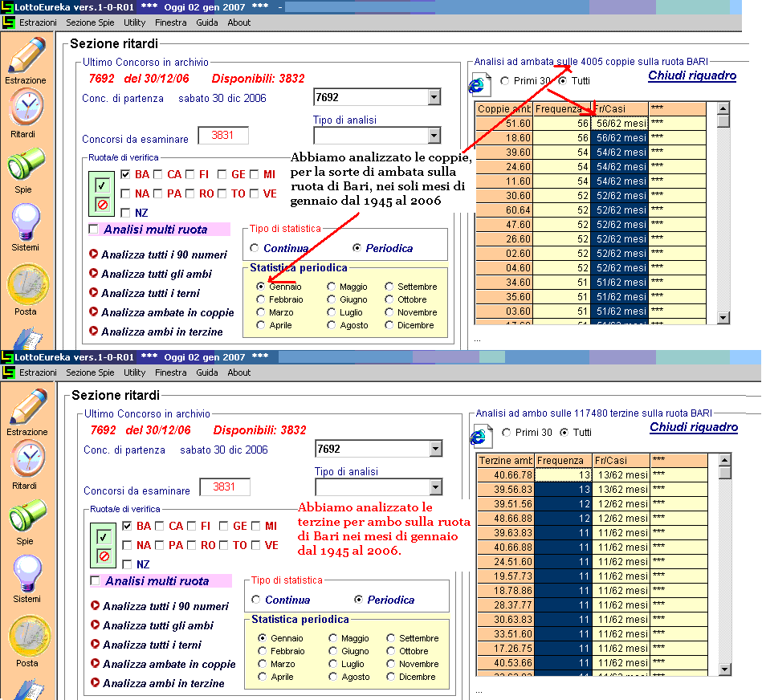
Task: Click scroll-down arrow of coppie table
Action: pos(723,318)
